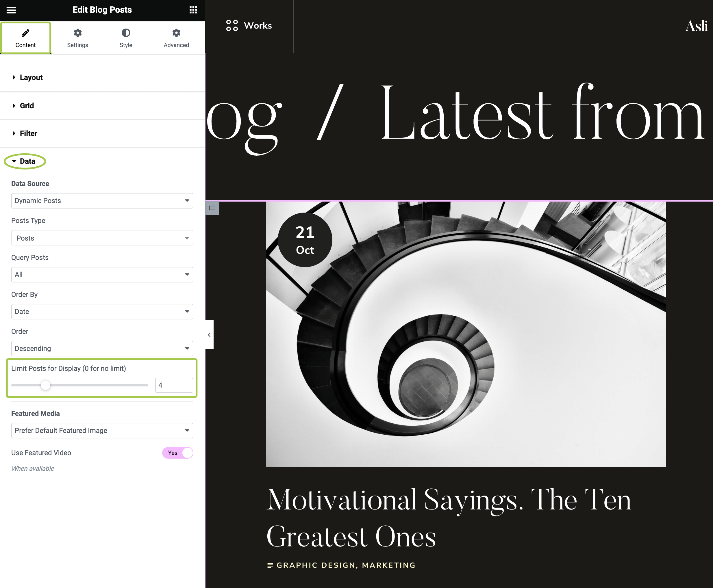Click the Works four-dots icon
This screenshot has height=588, width=713.
(232, 25)
